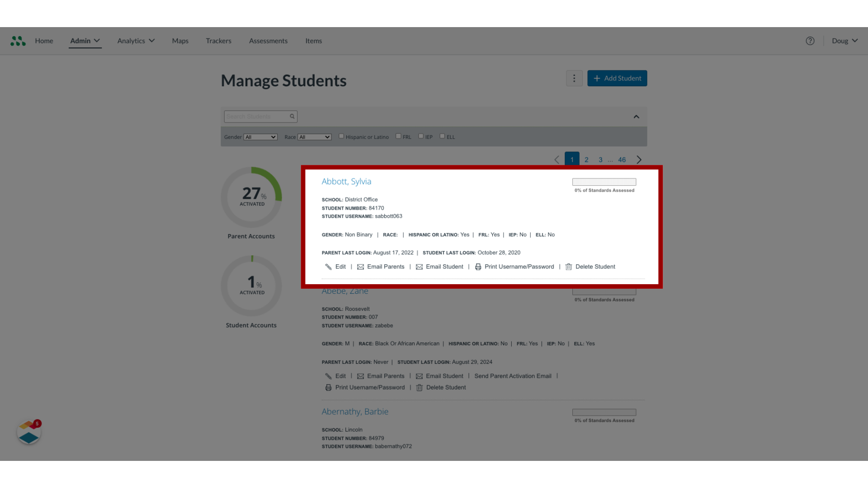Click the Email Parents icon for Abbott

[x=360, y=266]
